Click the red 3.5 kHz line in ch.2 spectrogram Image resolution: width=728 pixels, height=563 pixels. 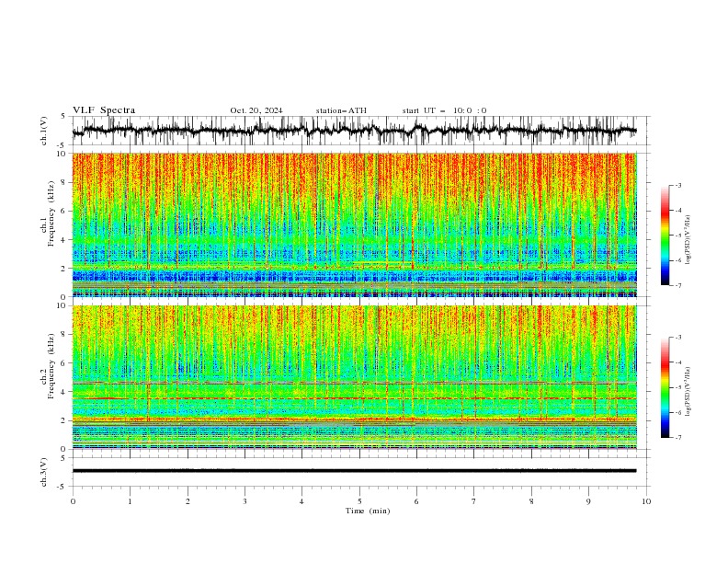(354, 398)
